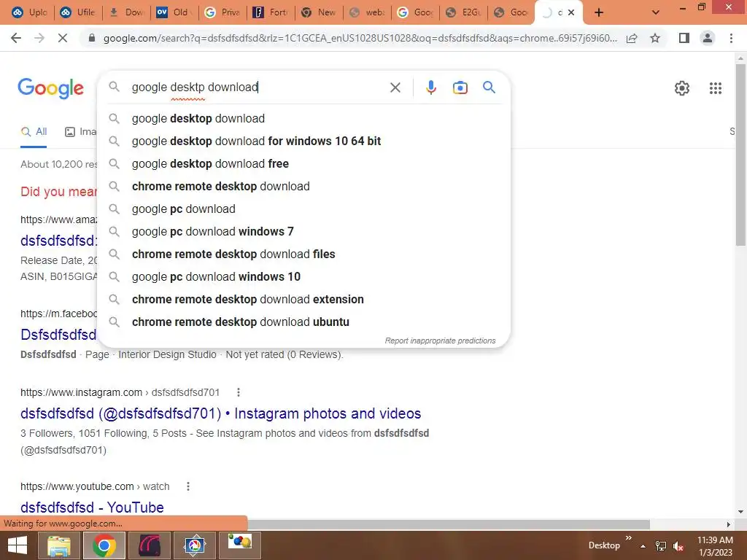747x560 pixels.
Task: Clear the search box with the X icon
Action: (x=395, y=87)
